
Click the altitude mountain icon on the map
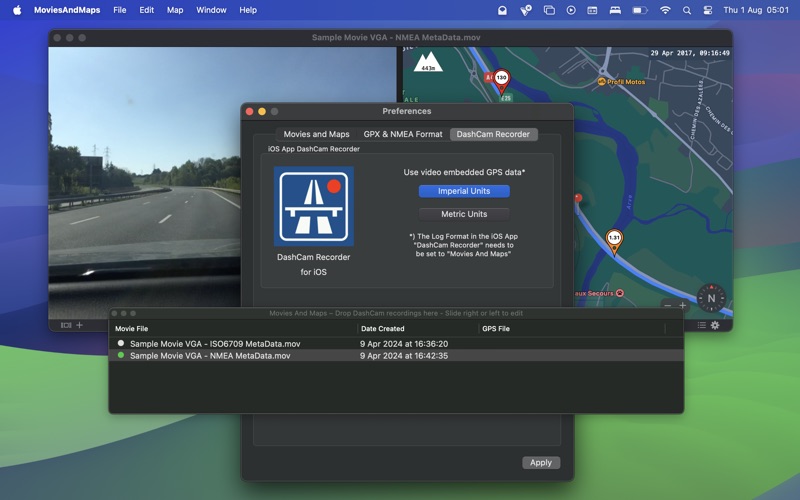pos(428,62)
